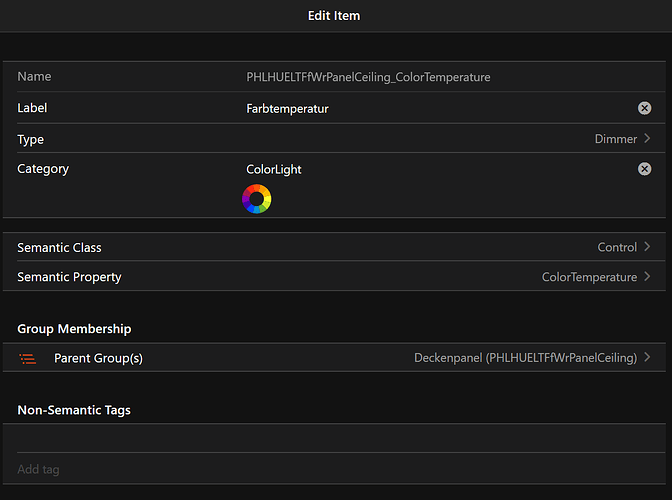672x500 pixels.
Task: Click the Parent Group(s) label
Action: tap(98, 358)
